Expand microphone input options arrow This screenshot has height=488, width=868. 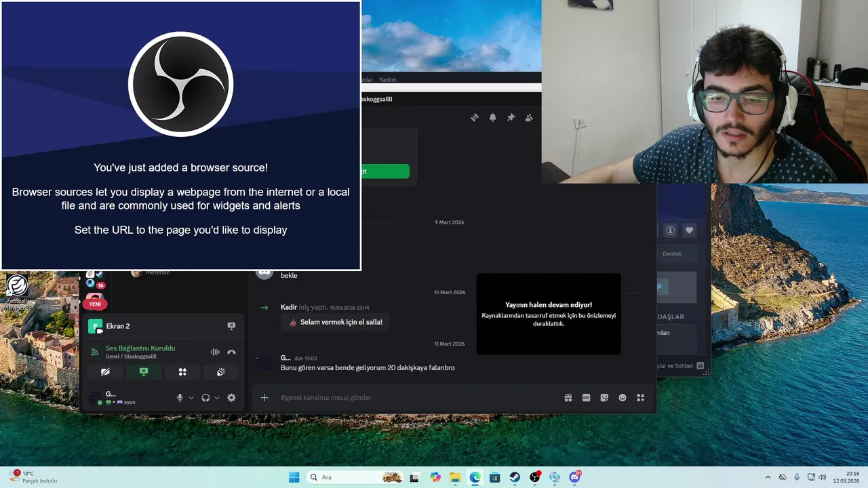[191, 398]
